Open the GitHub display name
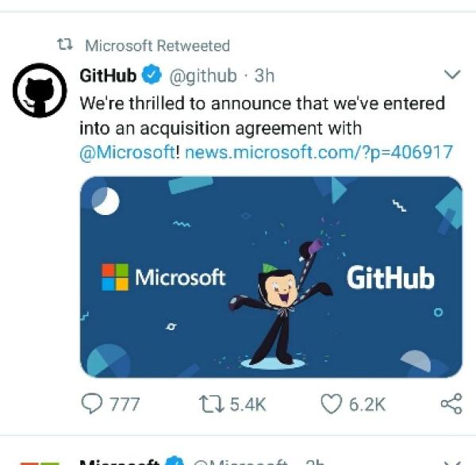Image resolution: width=476 pixels, height=465 pixels. [109, 76]
